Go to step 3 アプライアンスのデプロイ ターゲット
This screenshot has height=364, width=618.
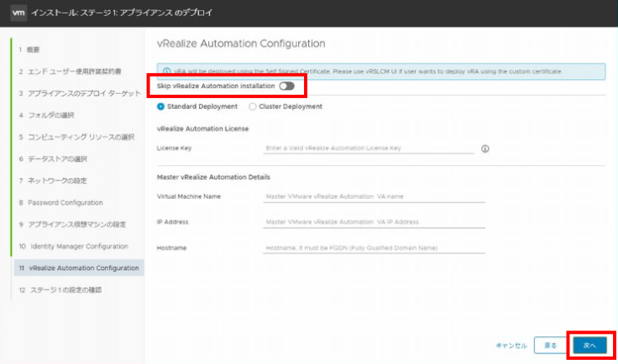(80, 93)
